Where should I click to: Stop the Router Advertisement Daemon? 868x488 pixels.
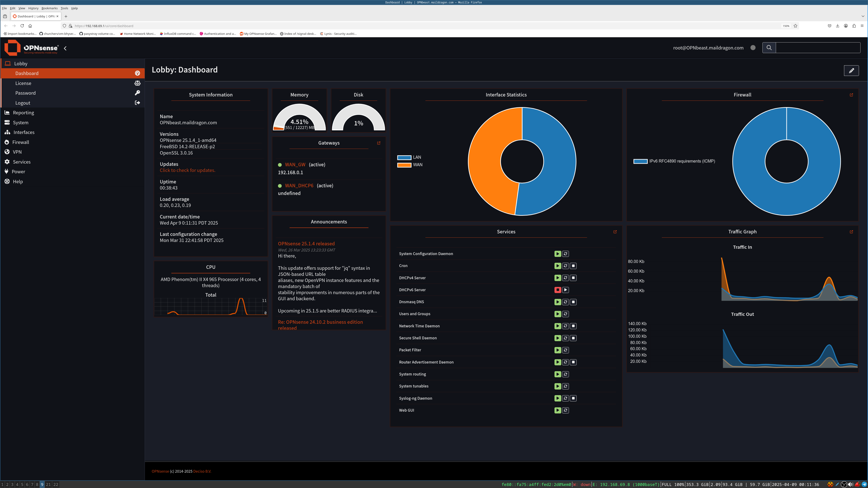coord(573,362)
